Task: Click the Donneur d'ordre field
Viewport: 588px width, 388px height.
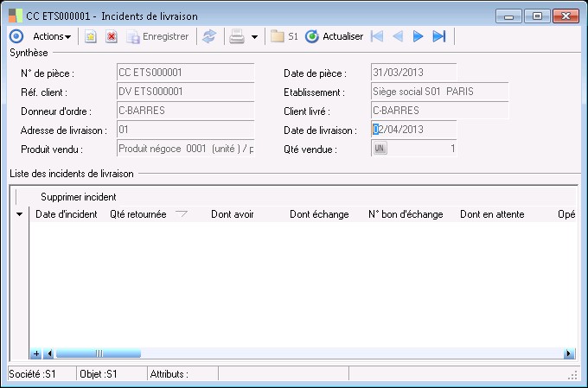Action: click(x=186, y=111)
